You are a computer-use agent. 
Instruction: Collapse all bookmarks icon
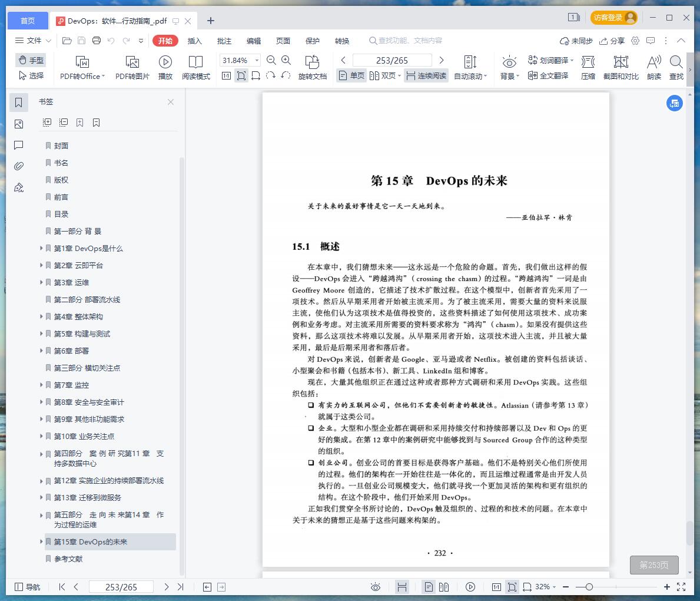[64, 123]
